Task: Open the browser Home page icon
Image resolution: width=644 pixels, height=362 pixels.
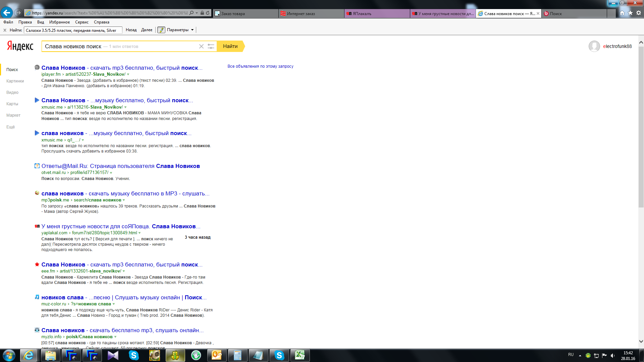Action: coord(622,13)
